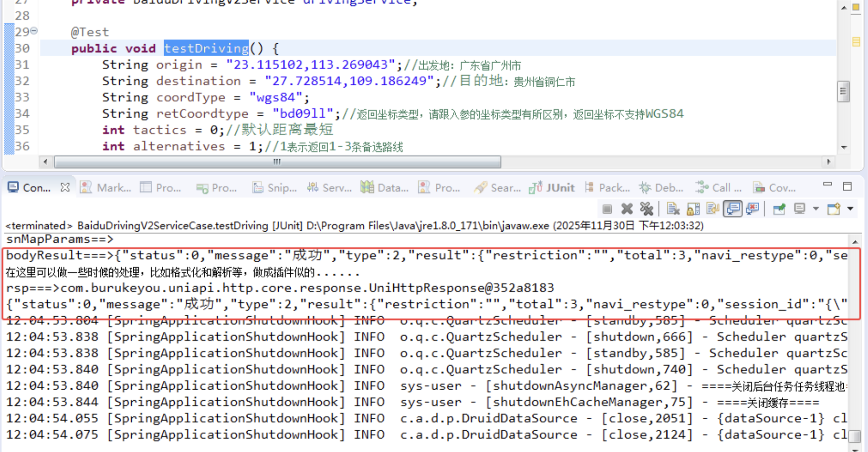Click the yellow overview ruler marker near line 30
Viewport: 868px width, 452px height.
tap(856, 42)
